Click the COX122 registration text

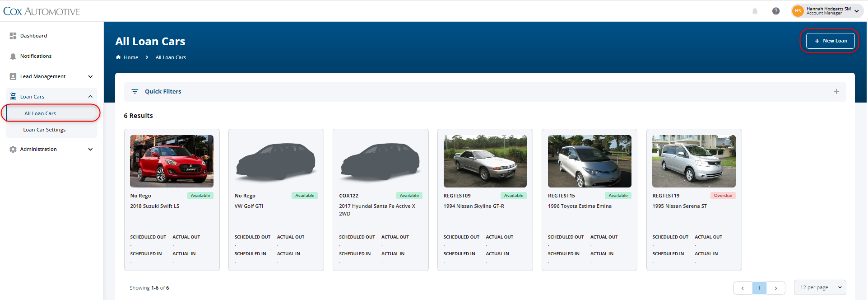click(x=349, y=196)
